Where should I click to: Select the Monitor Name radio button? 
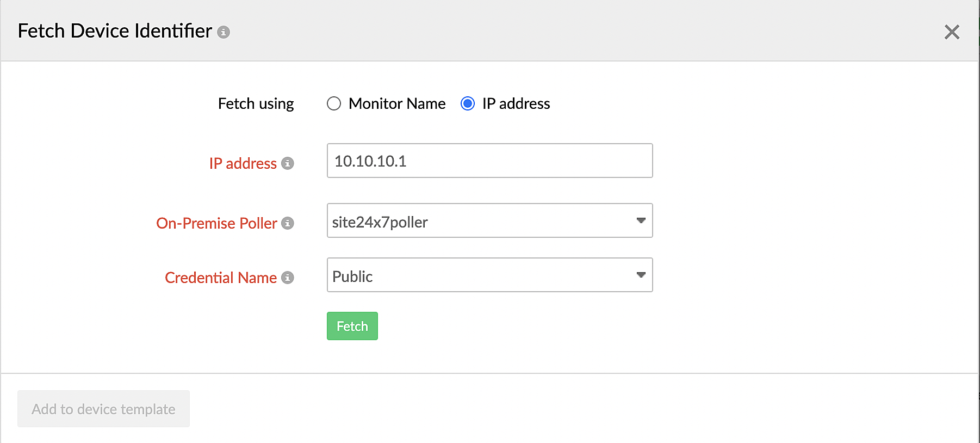point(334,103)
